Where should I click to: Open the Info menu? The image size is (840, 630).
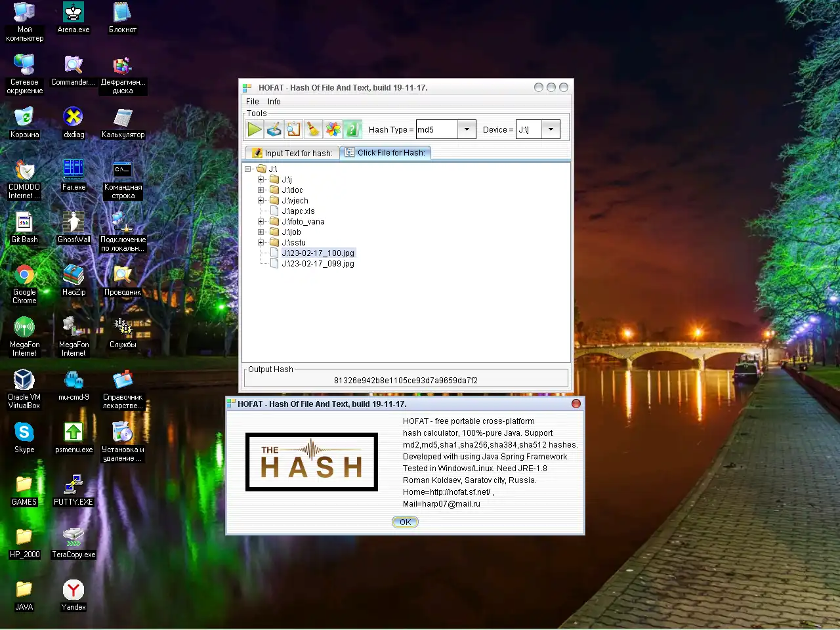pos(274,102)
